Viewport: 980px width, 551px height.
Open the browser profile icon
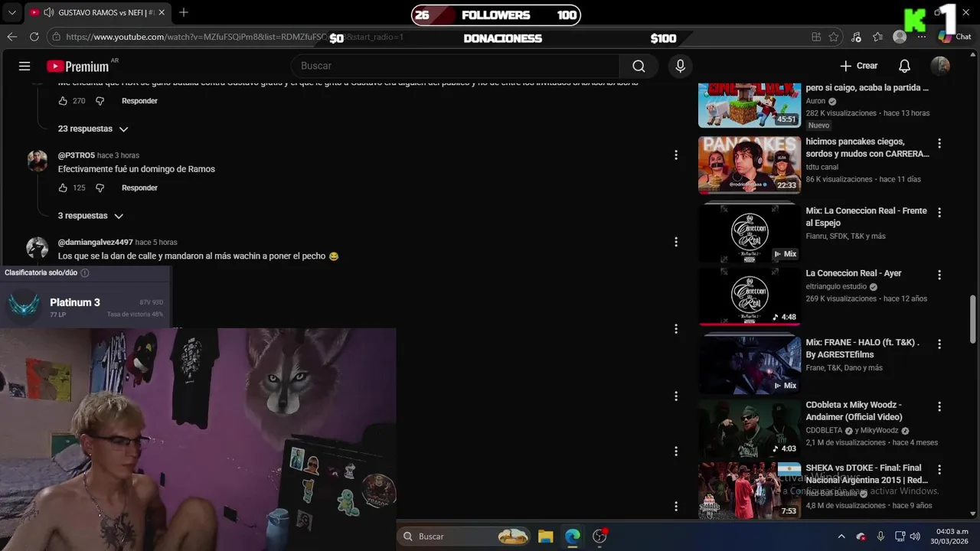(900, 37)
